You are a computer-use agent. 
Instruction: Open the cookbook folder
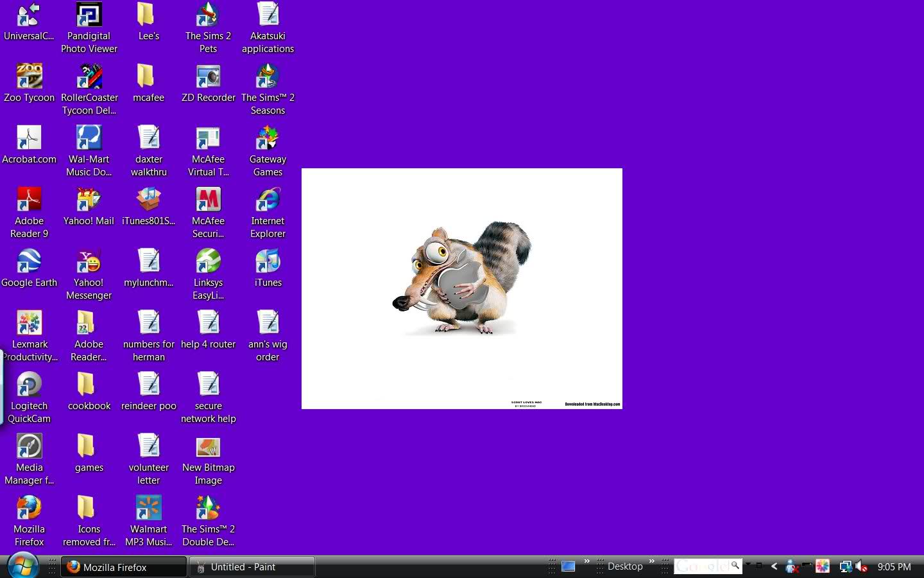click(x=89, y=391)
